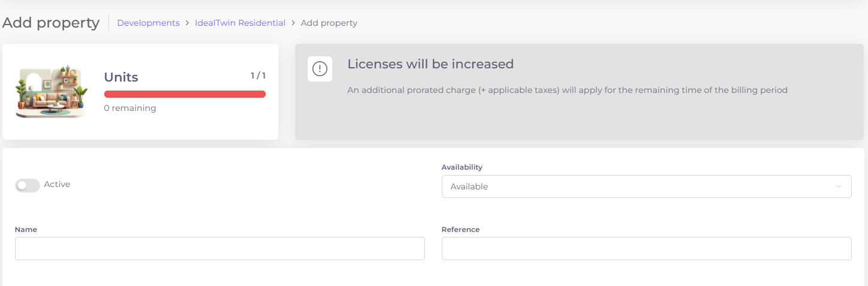
Task: Click the 1 / 1 units counter
Action: pyautogui.click(x=258, y=76)
